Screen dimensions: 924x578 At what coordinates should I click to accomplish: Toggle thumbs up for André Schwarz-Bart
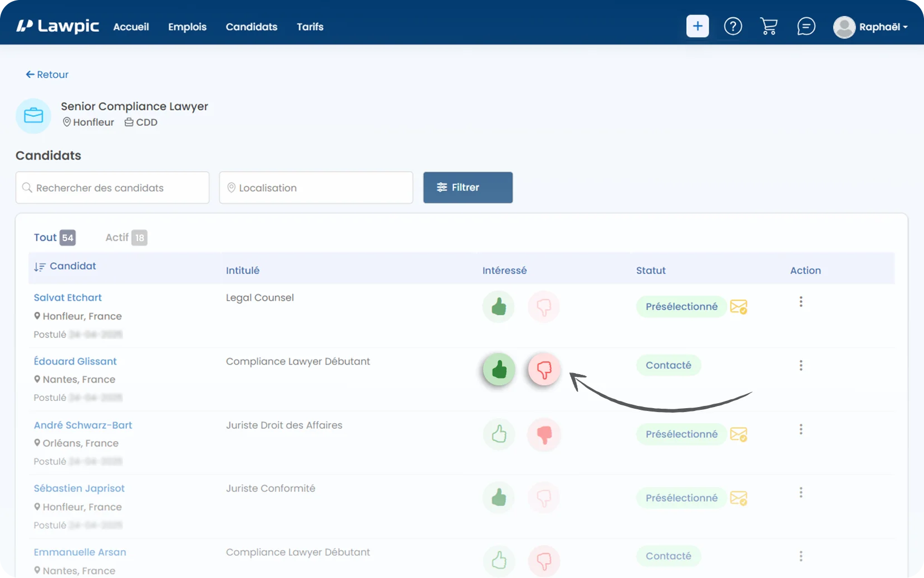tap(499, 434)
